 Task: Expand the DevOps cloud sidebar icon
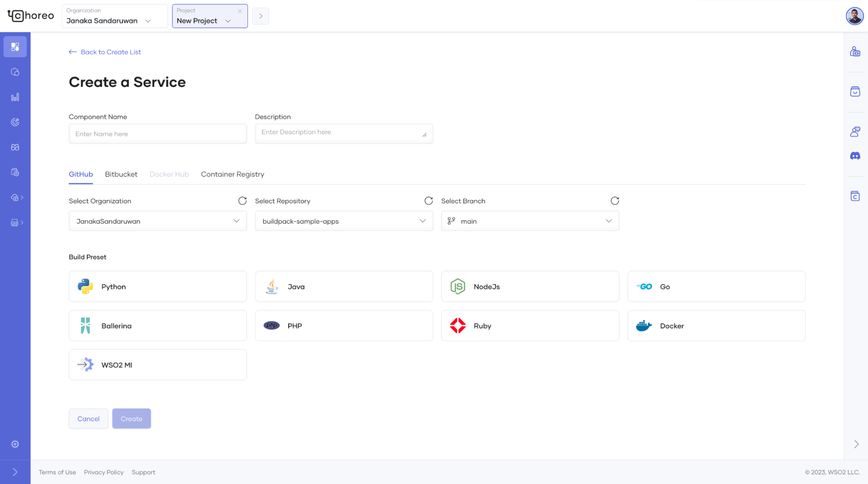(x=17, y=198)
